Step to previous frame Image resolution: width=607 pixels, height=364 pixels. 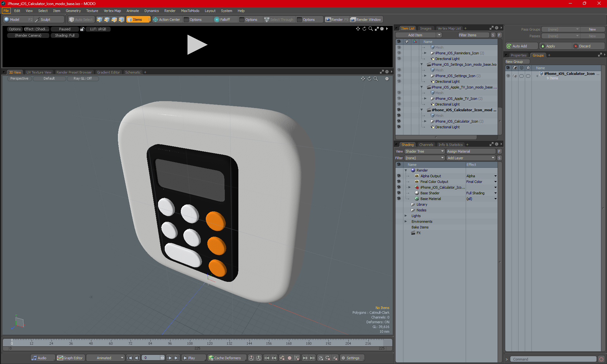137,358
